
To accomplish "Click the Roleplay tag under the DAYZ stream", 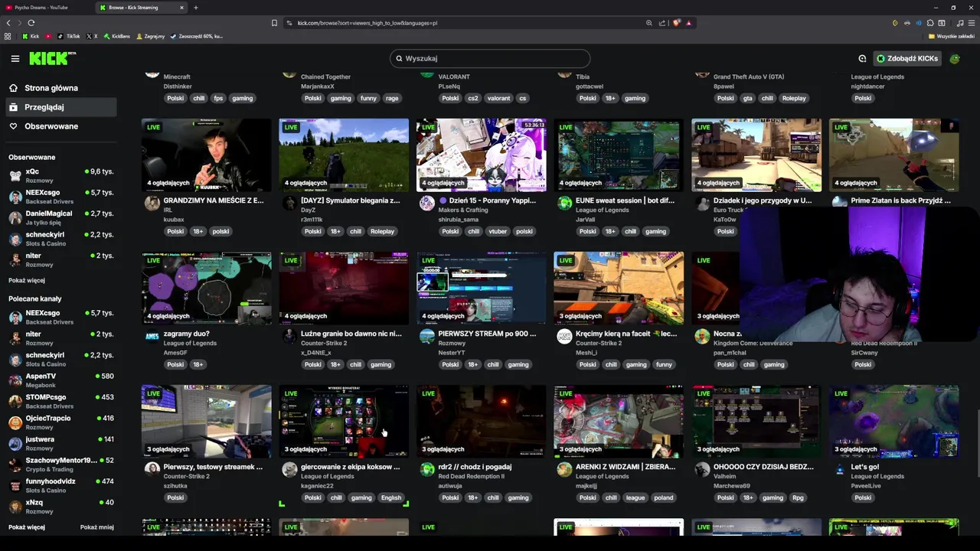I will click(382, 231).
